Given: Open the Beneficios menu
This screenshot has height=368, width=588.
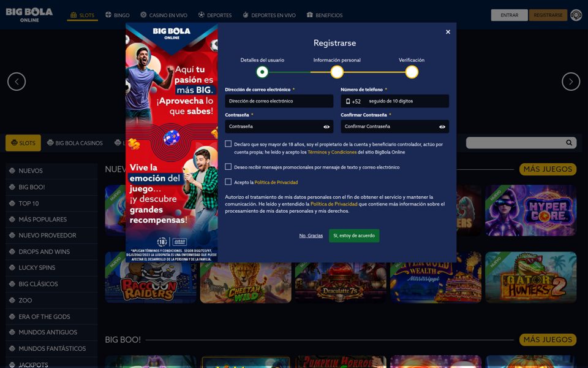Looking at the screenshot, I should (x=325, y=15).
